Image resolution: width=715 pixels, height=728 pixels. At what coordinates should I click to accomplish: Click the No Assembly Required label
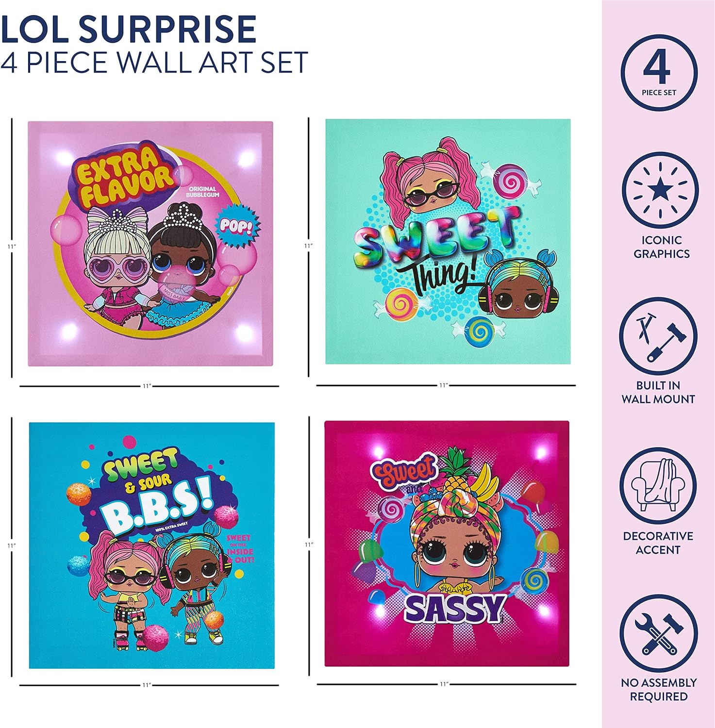point(659,690)
